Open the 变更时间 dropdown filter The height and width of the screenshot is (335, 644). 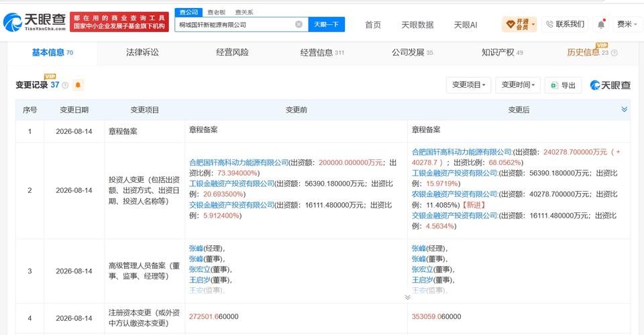518,85
